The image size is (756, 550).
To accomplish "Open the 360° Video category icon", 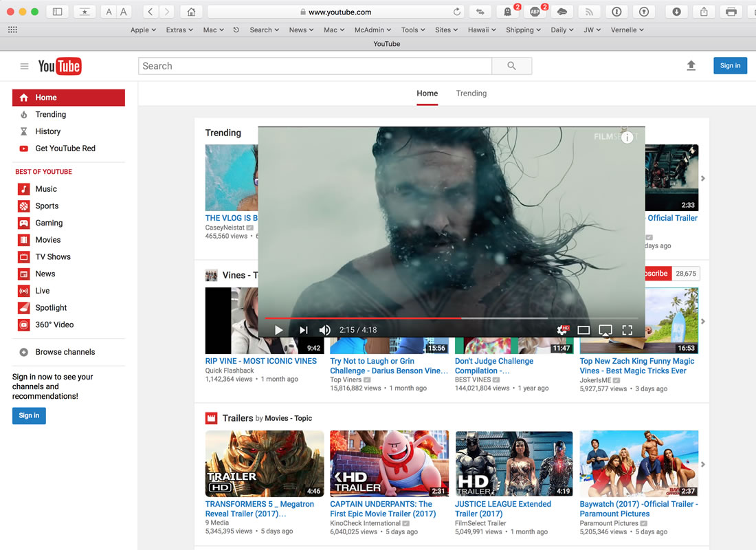I will (23, 324).
